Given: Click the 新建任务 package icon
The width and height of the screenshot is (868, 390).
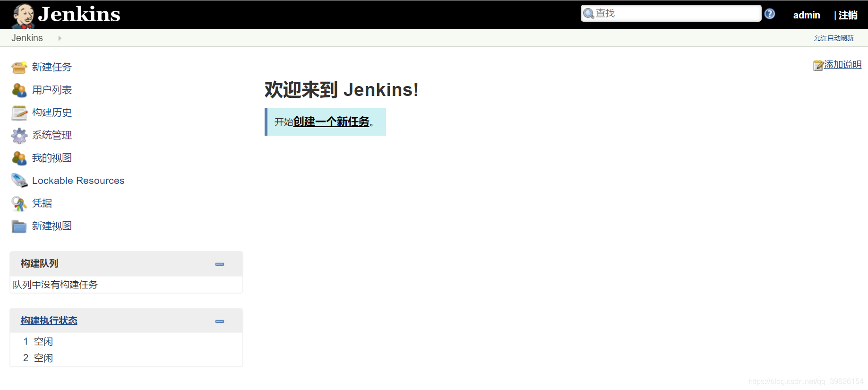Looking at the screenshot, I should (x=19, y=68).
